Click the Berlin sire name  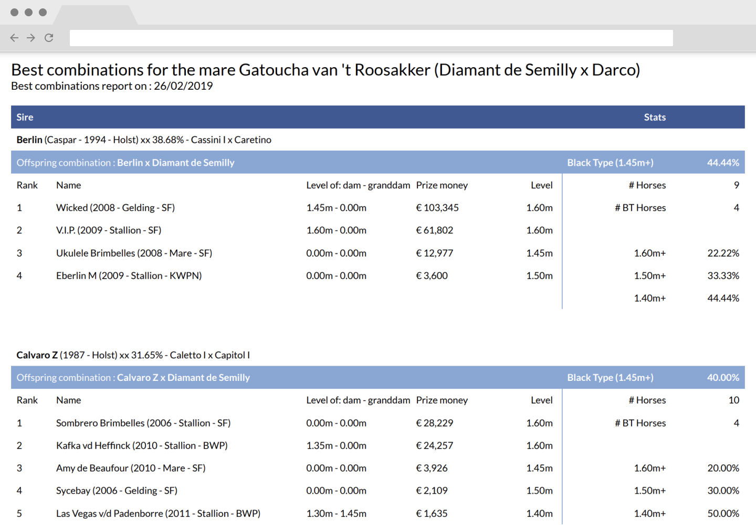coord(29,140)
